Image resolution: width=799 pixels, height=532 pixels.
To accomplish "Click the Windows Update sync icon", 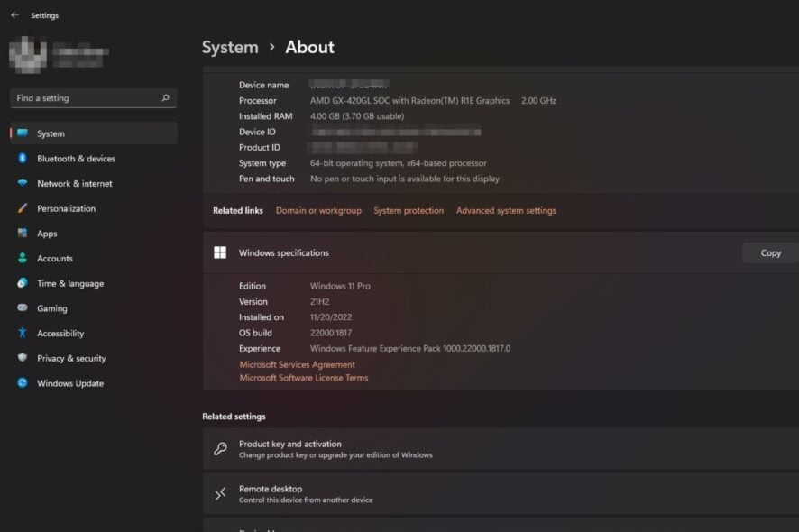I will pyautogui.click(x=23, y=383).
